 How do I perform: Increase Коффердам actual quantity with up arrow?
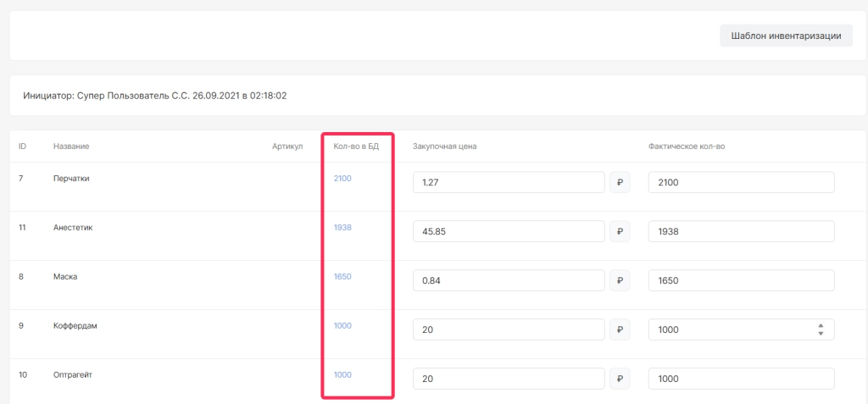tap(821, 326)
